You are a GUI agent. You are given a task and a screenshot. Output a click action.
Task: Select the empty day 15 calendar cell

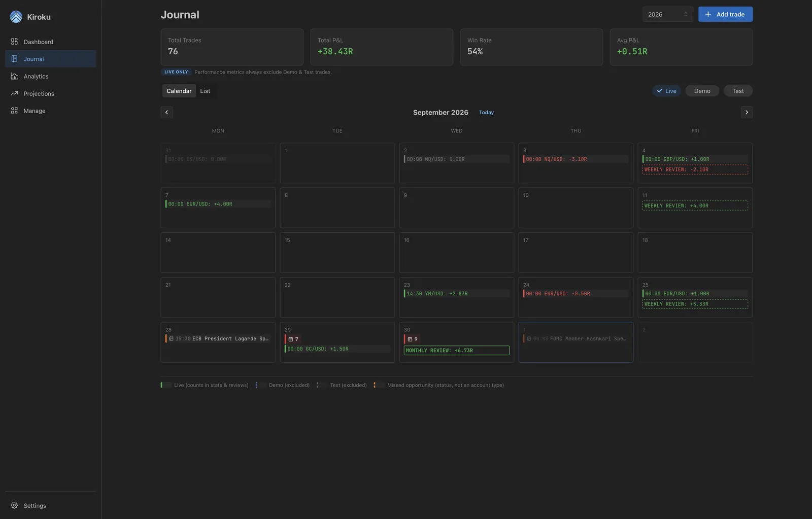coord(337,253)
